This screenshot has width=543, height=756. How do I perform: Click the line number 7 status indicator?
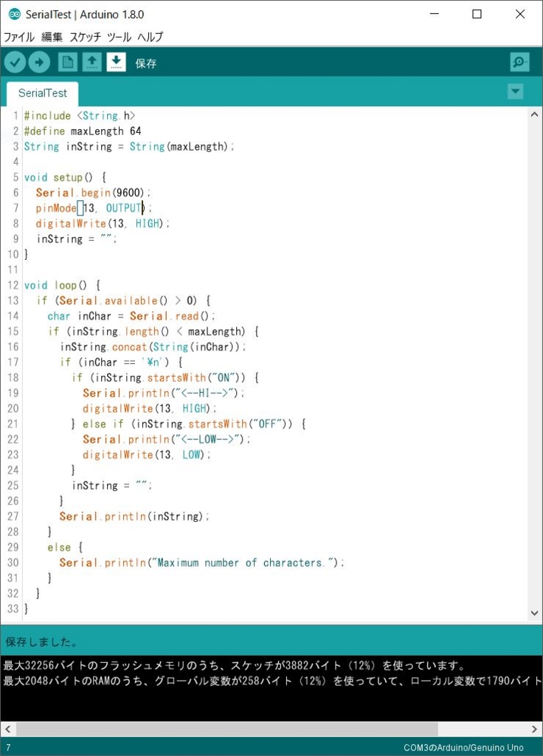(x=8, y=748)
